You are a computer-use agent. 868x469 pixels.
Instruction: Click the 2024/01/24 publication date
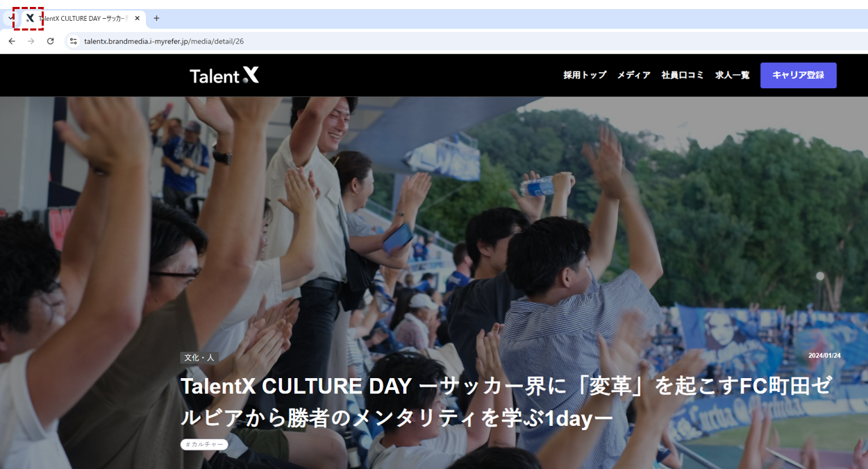(824, 356)
